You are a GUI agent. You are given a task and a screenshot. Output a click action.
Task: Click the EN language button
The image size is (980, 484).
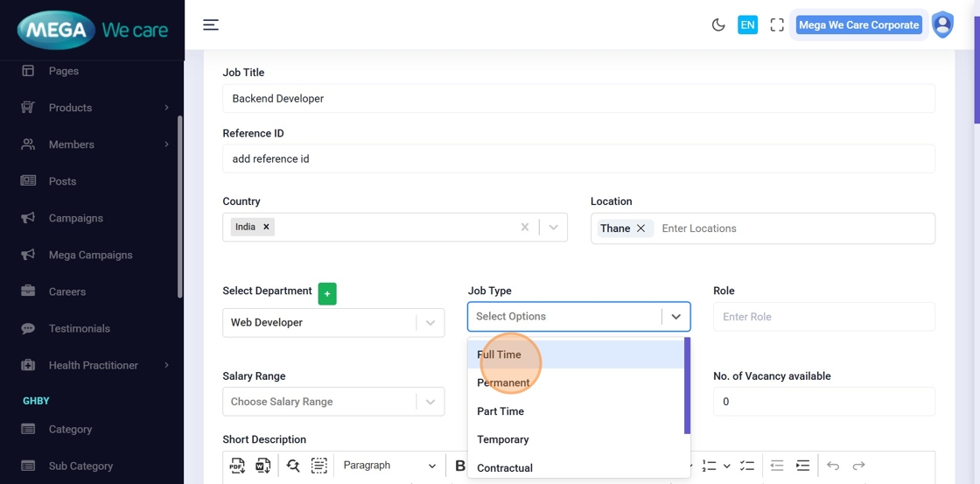[747, 25]
